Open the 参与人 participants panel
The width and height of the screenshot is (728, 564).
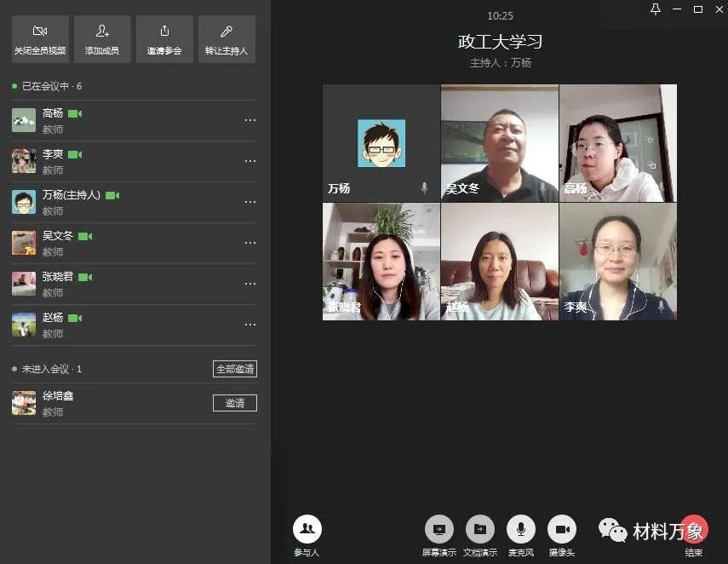click(x=307, y=530)
